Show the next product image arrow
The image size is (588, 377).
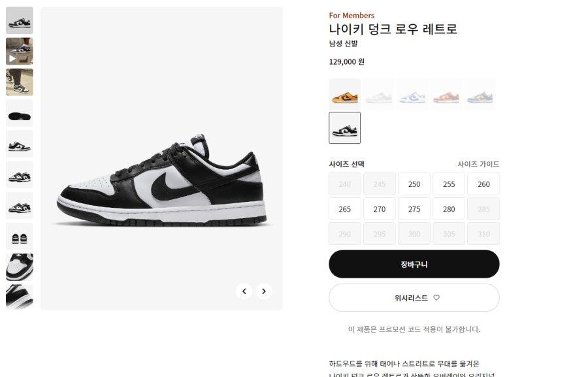click(264, 291)
